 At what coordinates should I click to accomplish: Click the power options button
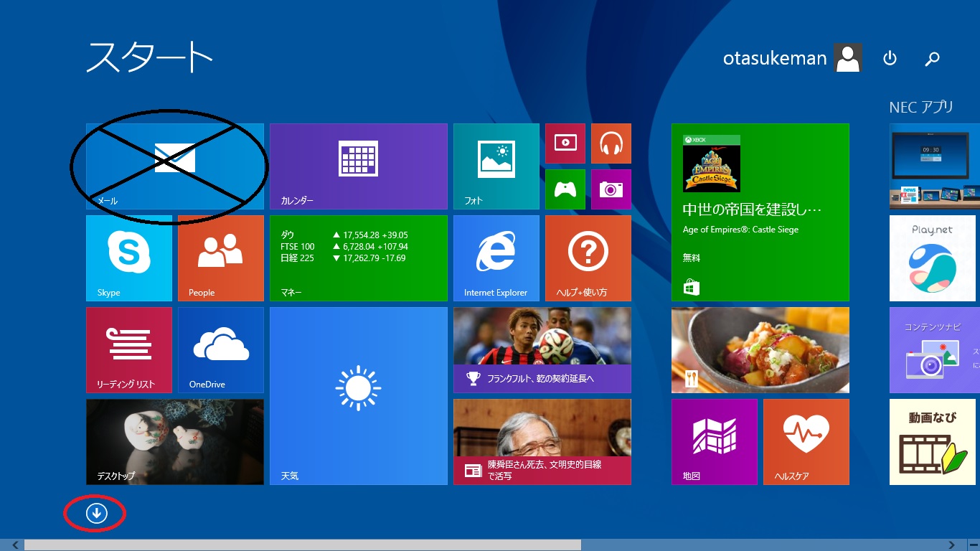coord(890,58)
